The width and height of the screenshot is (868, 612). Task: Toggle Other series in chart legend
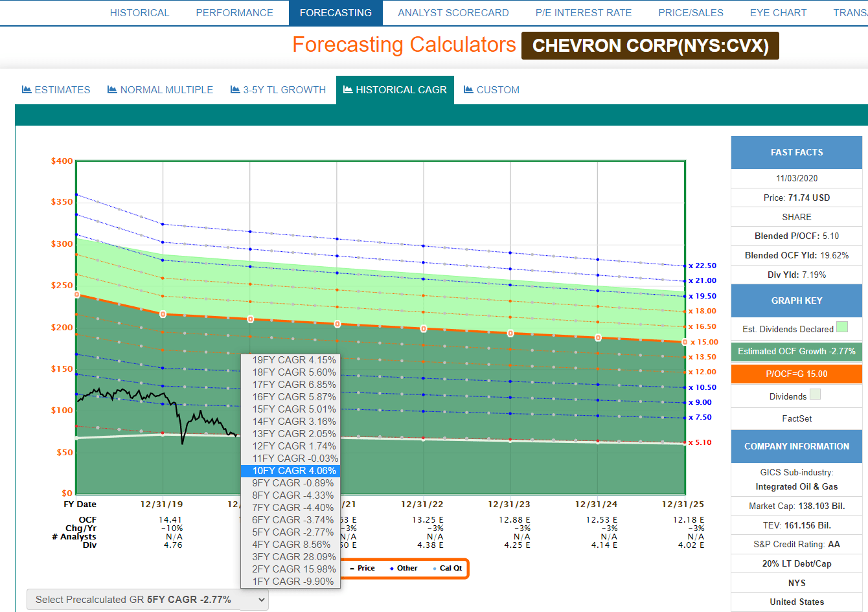(x=404, y=568)
